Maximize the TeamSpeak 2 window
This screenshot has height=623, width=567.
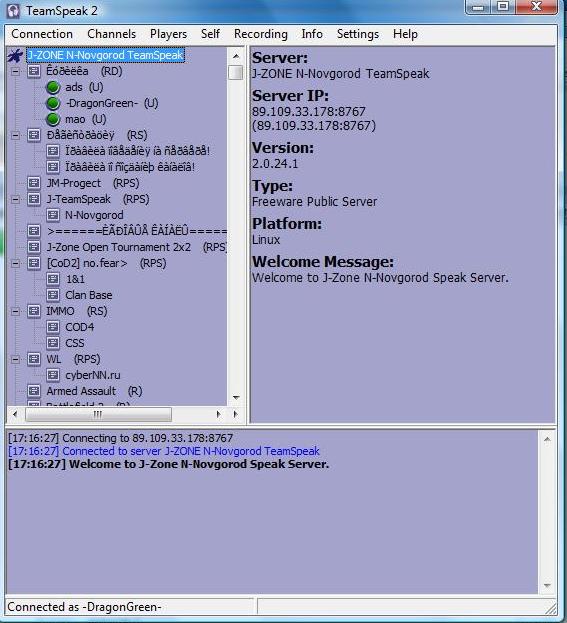coord(503,7)
